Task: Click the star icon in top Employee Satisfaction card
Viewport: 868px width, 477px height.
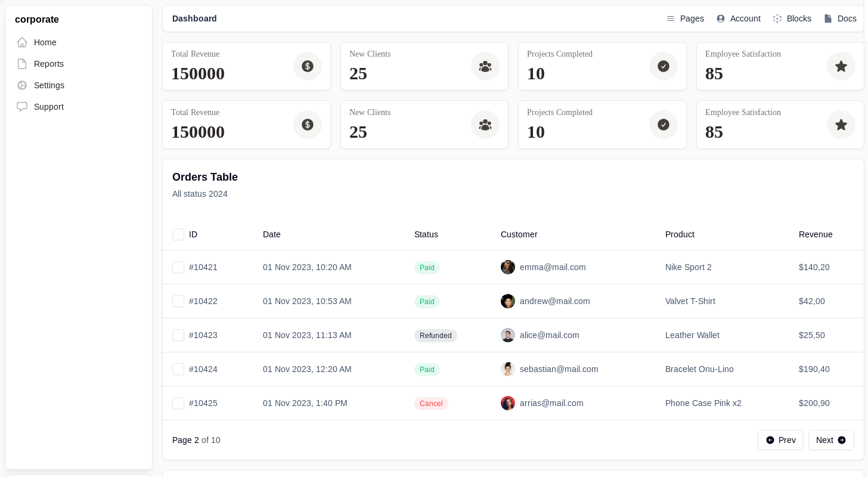Action: [x=841, y=66]
